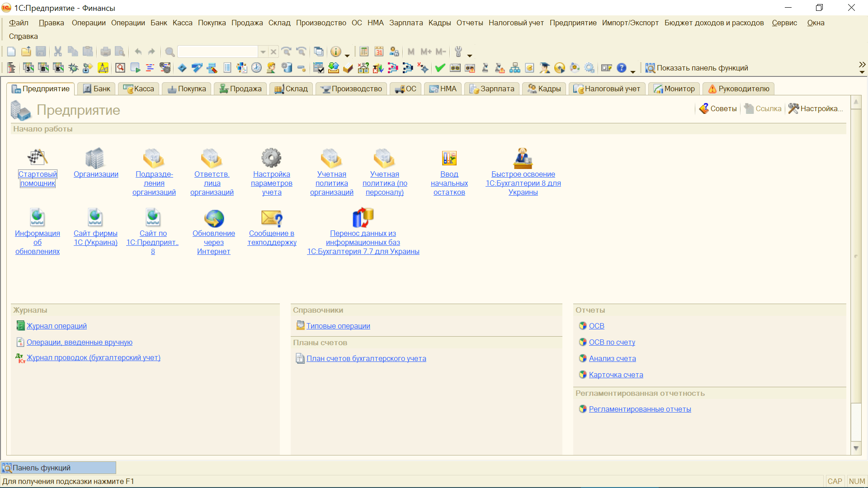This screenshot has height=488, width=868.
Task: Click the wrench service tools icon
Action: click(458, 52)
